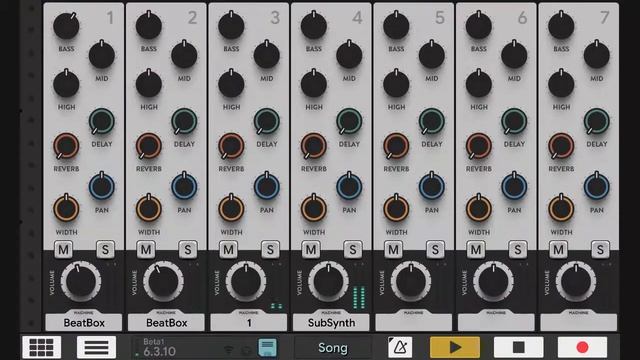Click the channel 1 green DELAY knob

[x=102, y=121]
